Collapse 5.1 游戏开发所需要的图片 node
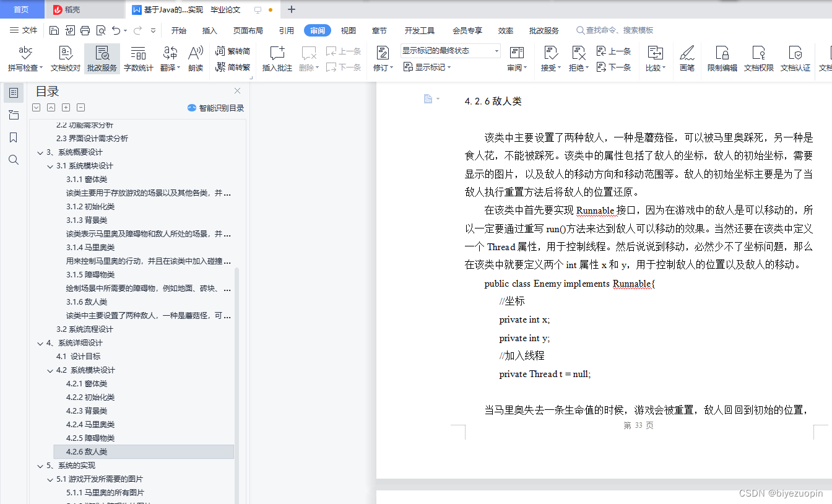The image size is (832, 504). [x=50, y=479]
